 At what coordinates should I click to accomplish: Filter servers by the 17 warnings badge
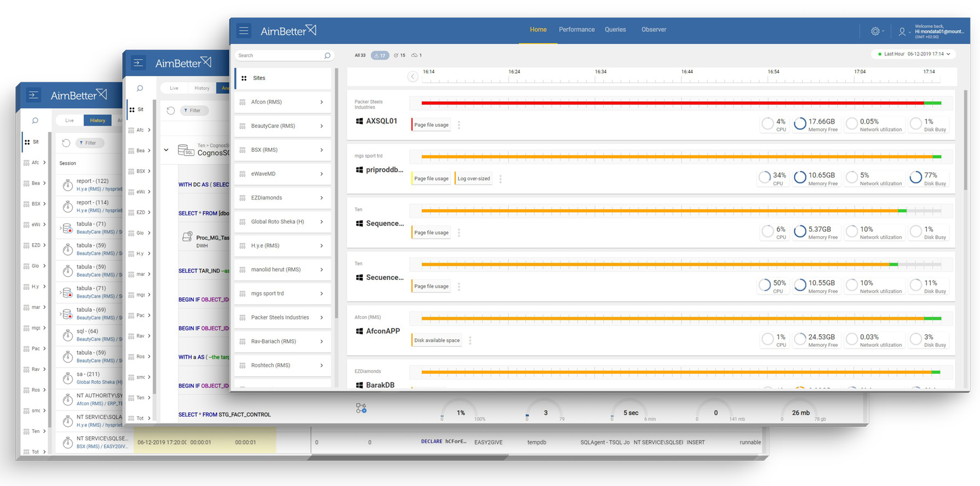380,55
